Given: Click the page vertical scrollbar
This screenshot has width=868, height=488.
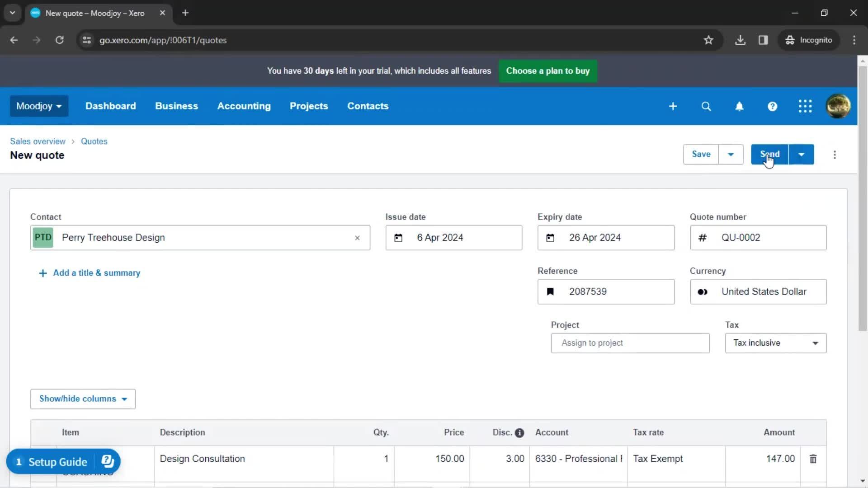Looking at the screenshot, I should (863, 199).
